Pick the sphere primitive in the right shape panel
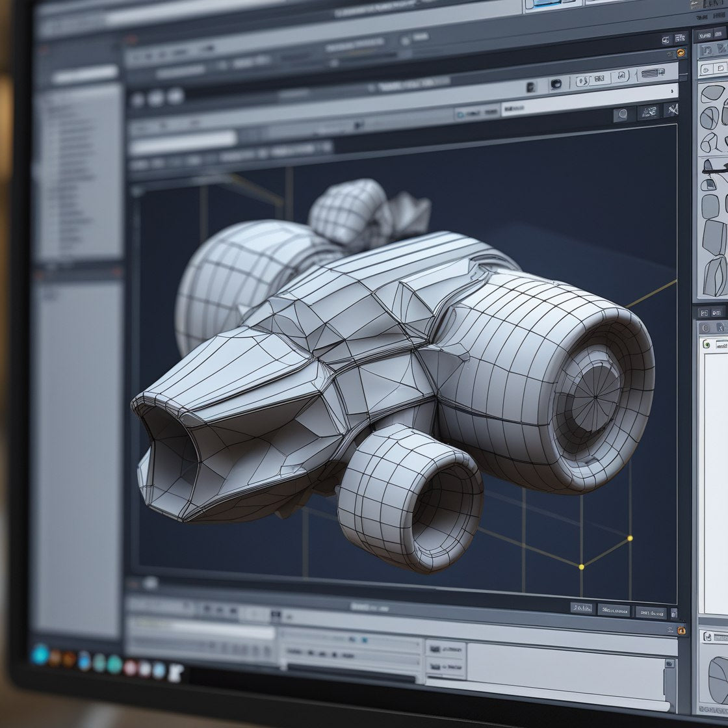The width and height of the screenshot is (728, 728). pos(709,118)
